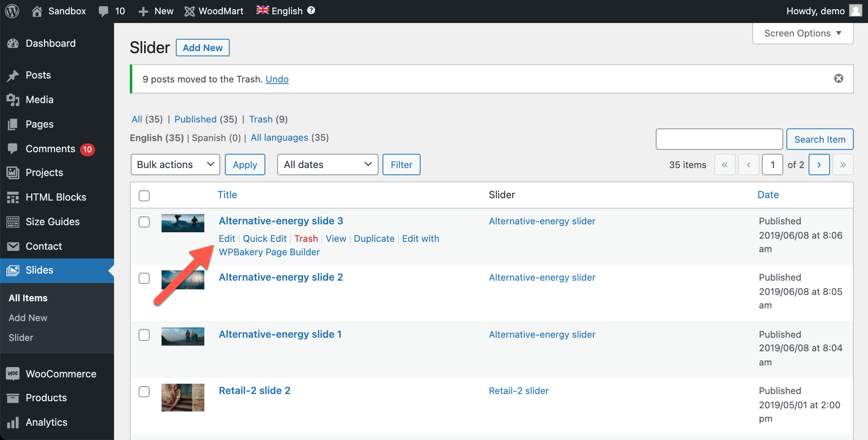Select Add New in Slides submenu
868x440 pixels.
pos(28,318)
